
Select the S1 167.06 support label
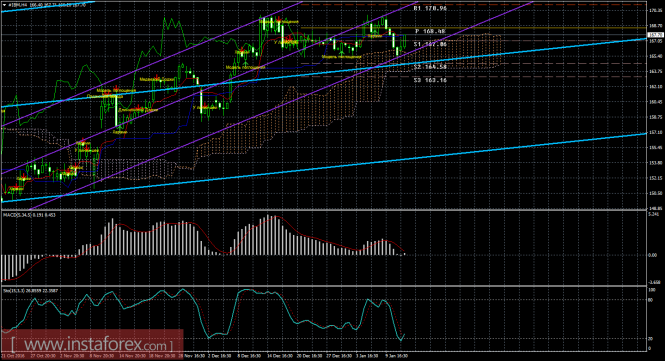430,44
